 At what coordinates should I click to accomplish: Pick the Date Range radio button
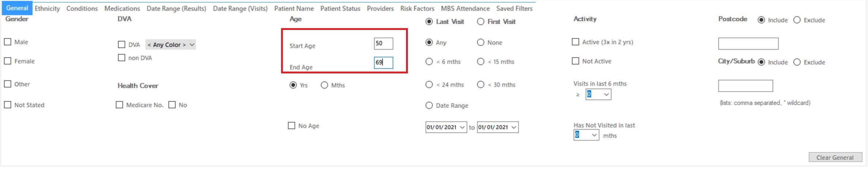click(429, 106)
